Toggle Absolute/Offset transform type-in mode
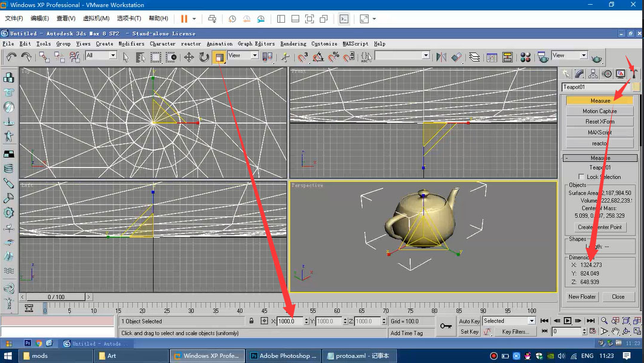 (x=264, y=321)
